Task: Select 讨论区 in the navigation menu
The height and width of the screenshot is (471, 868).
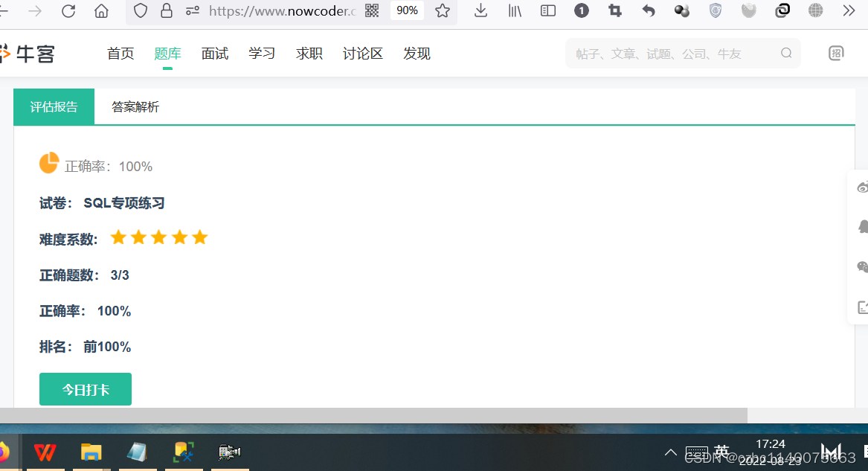Action: 362,53
